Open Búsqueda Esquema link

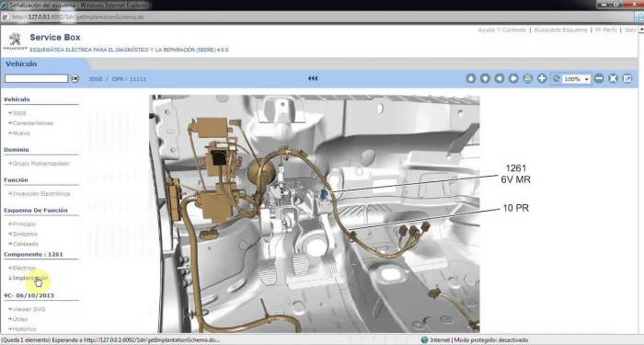coord(560,30)
